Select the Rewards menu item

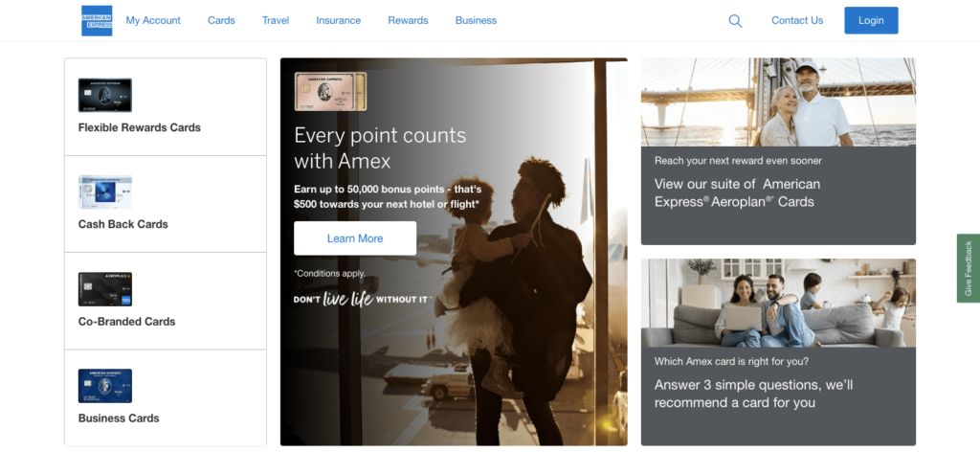(x=408, y=21)
